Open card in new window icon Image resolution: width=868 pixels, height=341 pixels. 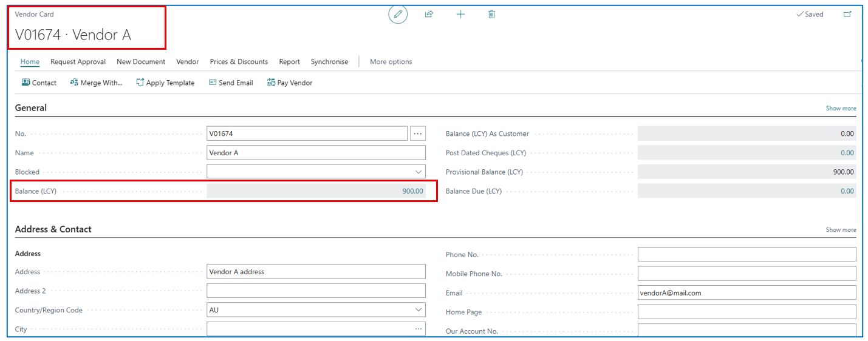pyautogui.click(x=847, y=15)
